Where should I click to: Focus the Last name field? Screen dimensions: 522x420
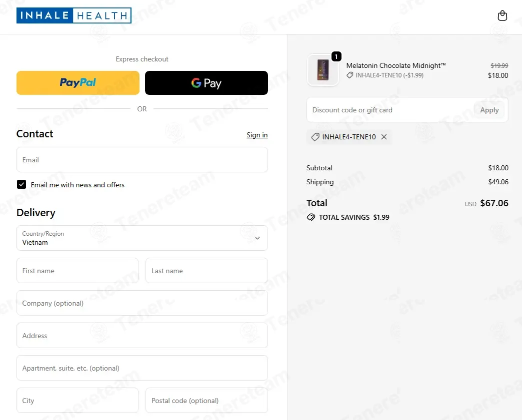click(206, 271)
